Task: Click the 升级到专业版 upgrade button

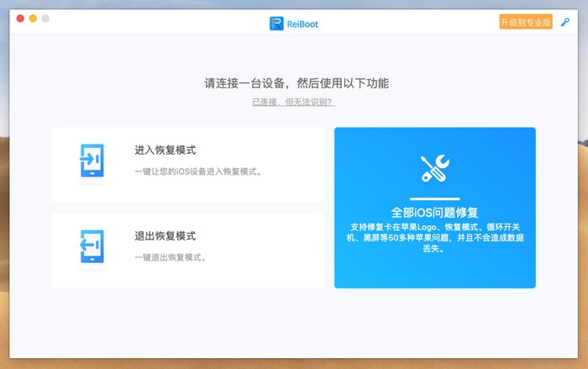Action: (x=526, y=22)
